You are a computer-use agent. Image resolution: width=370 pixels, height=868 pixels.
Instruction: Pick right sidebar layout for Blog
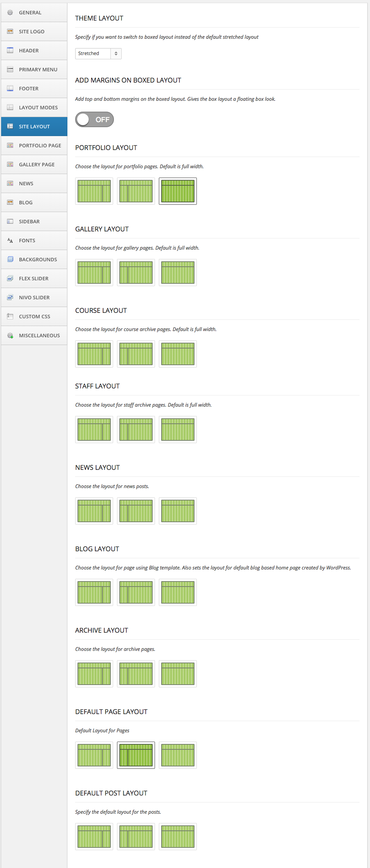94,592
